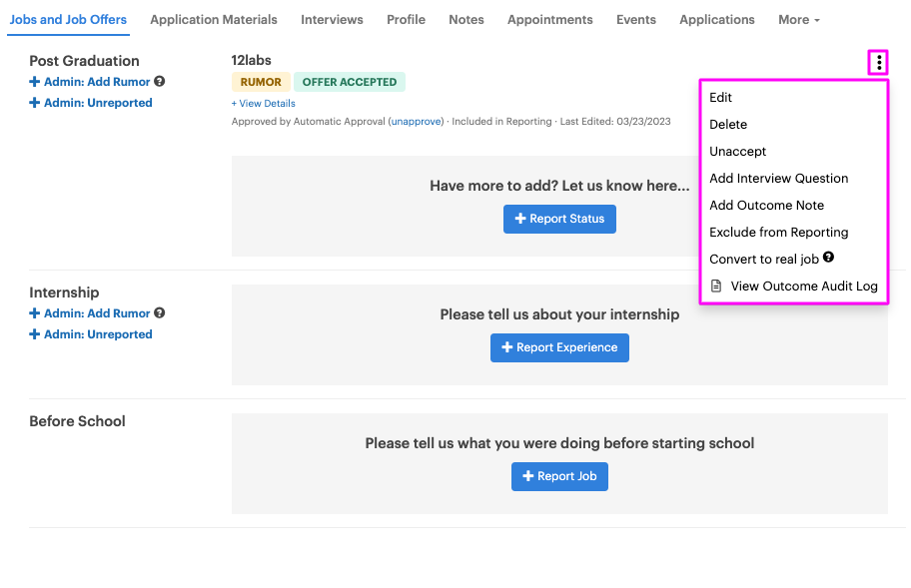Click the document icon beside View Outcome Audit Log
The width and height of the screenshot is (911, 588).
pyautogui.click(x=716, y=287)
